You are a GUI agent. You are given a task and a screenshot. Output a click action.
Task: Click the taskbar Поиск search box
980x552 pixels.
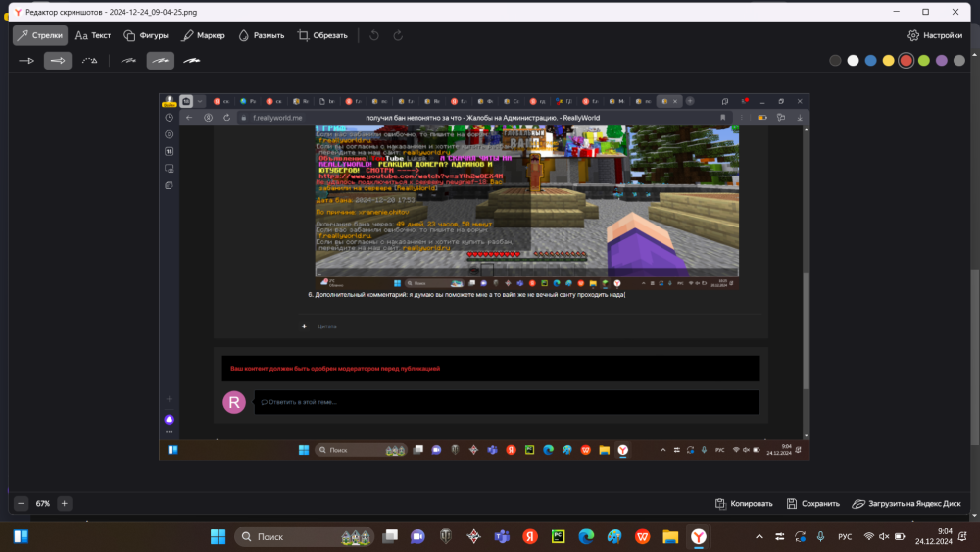point(305,537)
